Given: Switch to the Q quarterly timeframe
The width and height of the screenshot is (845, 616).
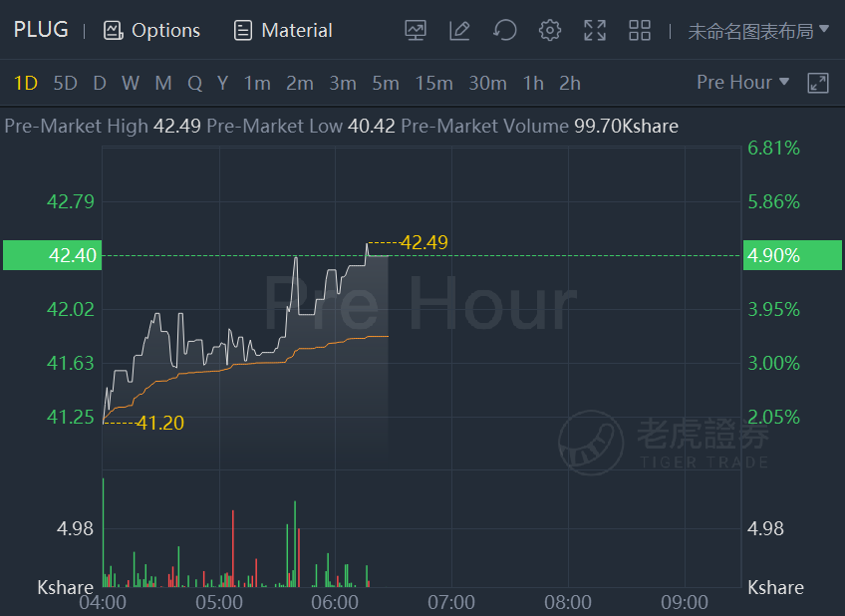Looking at the screenshot, I should 194,84.
